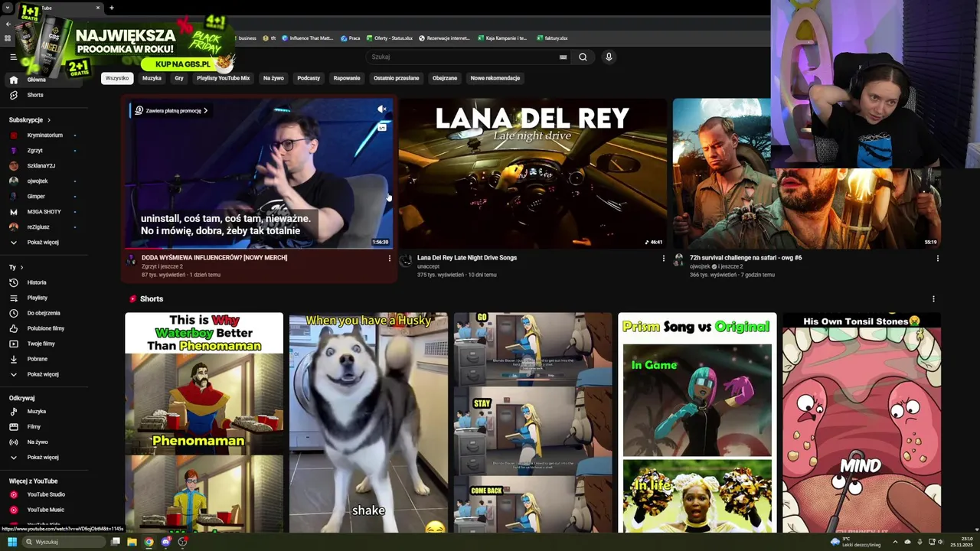Open Chrome from the taskbar
Image resolution: width=980 pixels, height=551 pixels.
point(149,542)
